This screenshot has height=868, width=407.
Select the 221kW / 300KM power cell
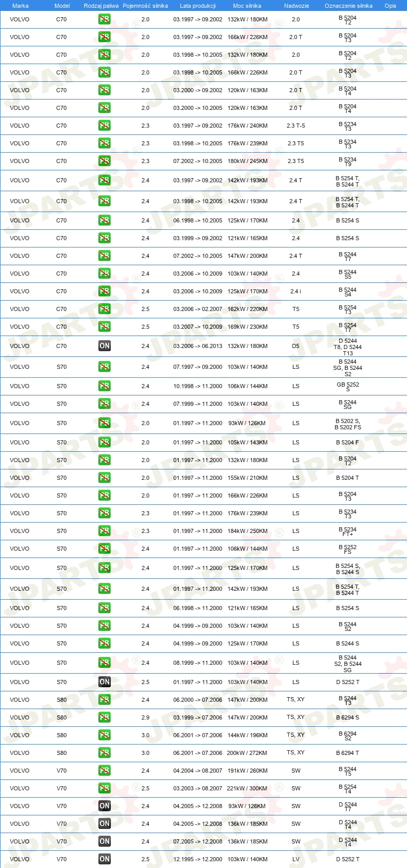click(x=248, y=788)
